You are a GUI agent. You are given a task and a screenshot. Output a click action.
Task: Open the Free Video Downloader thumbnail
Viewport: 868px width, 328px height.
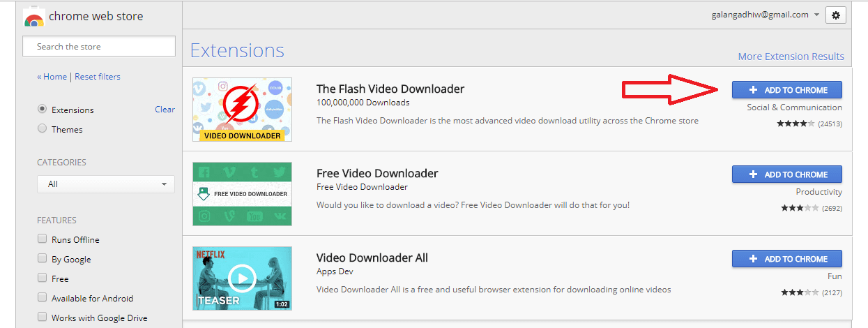pyautogui.click(x=242, y=194)
